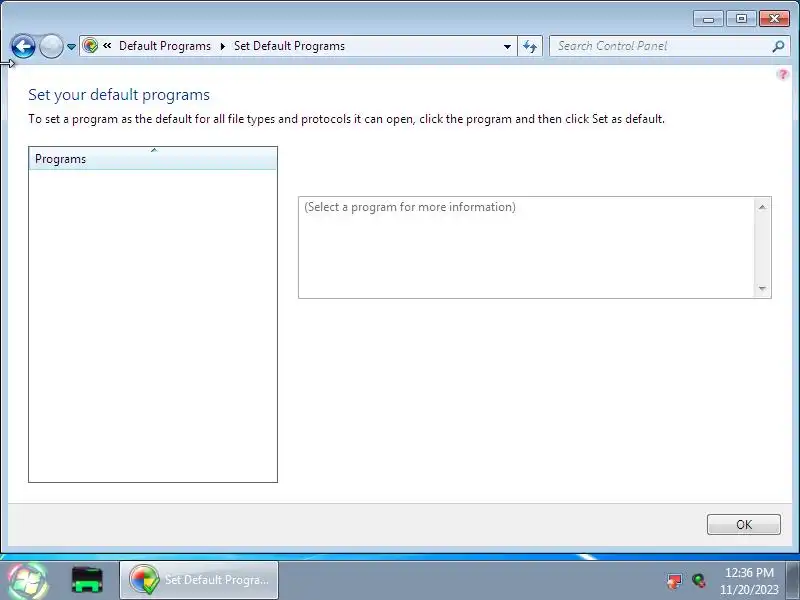Minimize the Set Default Programs window
This screenshot has height=600, width=800.
pyautogui.click(x=708, y=19)
